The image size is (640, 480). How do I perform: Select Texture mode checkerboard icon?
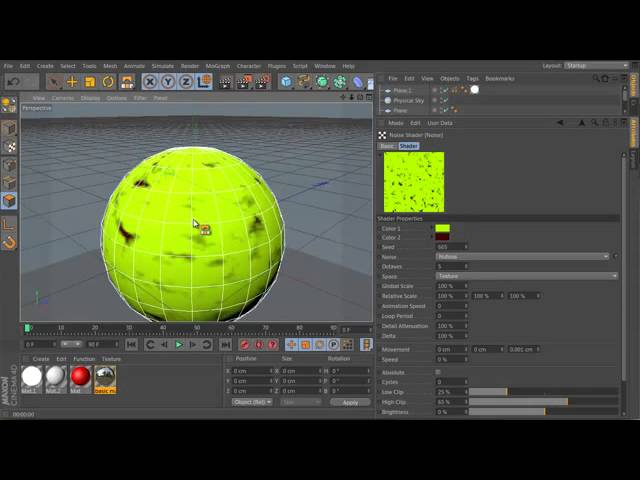click(x=9, y=146)
